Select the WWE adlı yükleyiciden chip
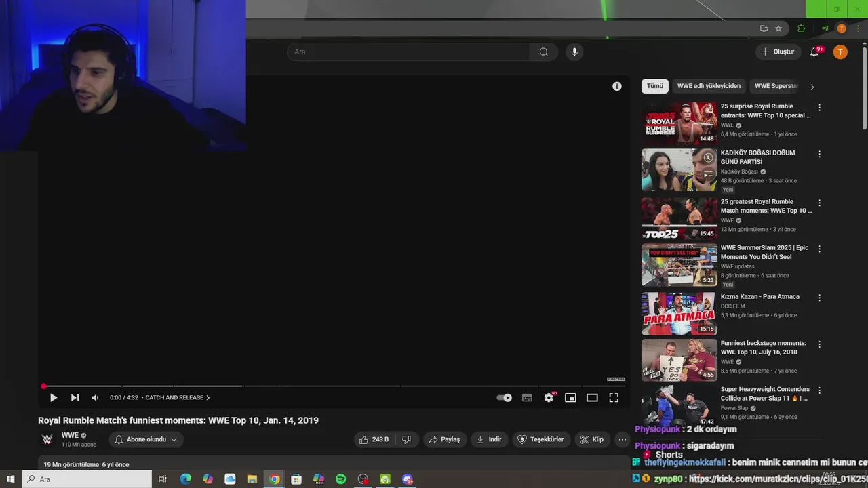Viewport: 868px width, 488px height. point(709,86)
